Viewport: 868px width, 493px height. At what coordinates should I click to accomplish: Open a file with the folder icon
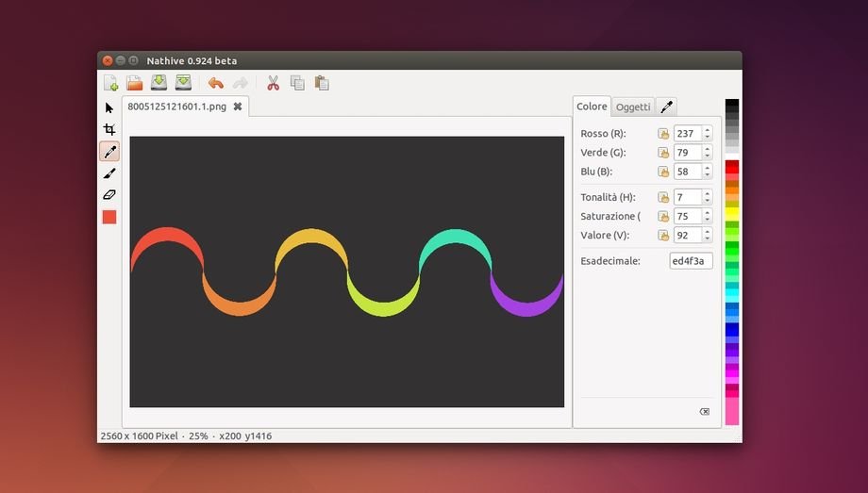pyautogui.click(x=135, y=83)
